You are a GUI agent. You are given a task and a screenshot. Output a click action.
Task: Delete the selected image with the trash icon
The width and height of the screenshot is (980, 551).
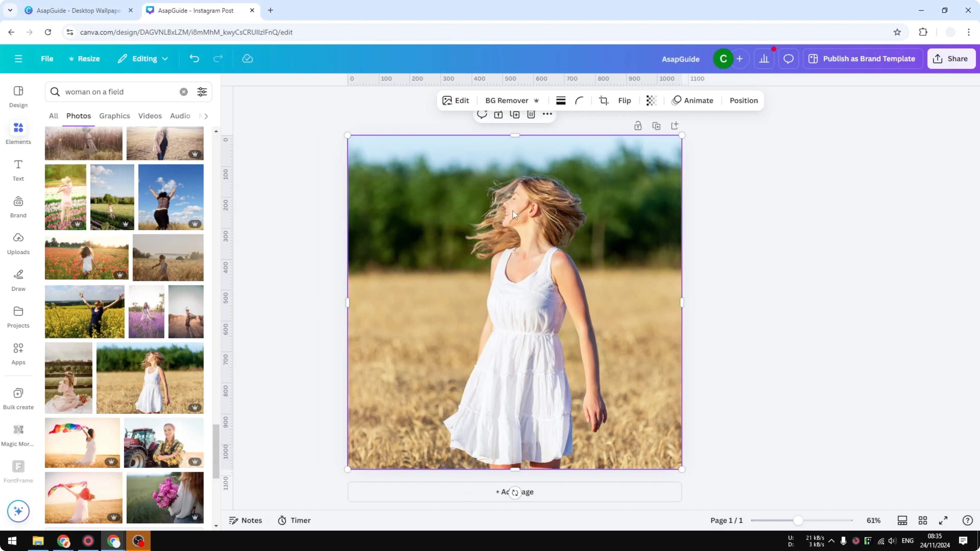pyautogui.click(x=531, y=114)
